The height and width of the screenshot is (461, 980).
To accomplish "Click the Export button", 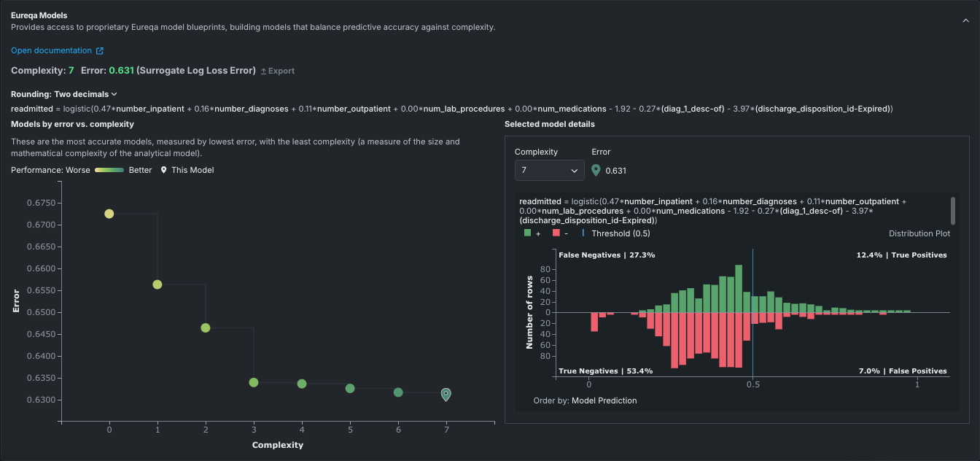I will [x=278, y=71].
